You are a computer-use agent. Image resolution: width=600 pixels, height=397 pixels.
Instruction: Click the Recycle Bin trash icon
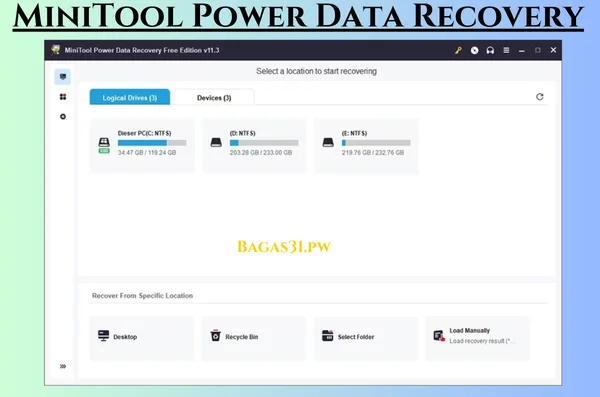(215, 335)
